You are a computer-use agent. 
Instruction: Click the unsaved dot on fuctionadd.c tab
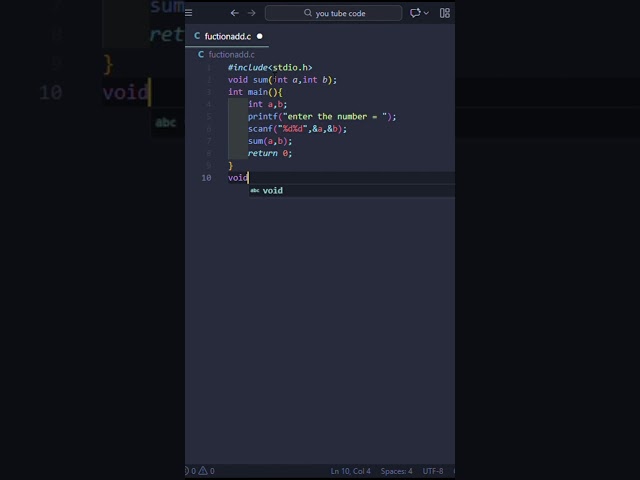click(x=260, y=36)
